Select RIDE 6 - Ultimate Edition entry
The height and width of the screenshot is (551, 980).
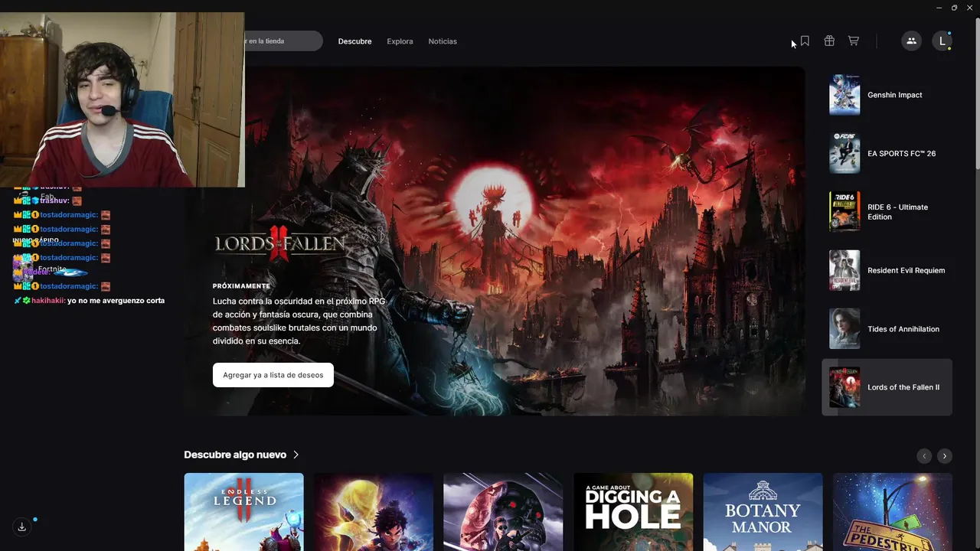point(887,212)
